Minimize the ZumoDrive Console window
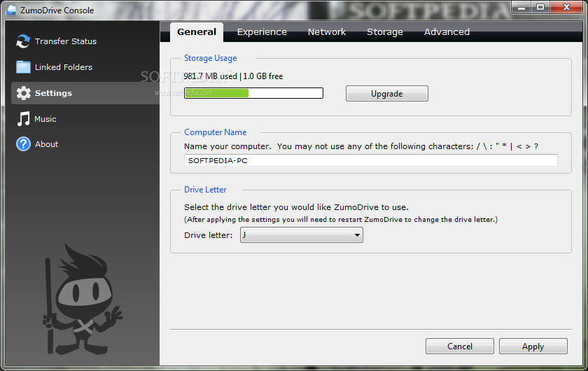The width and height of the screenshot is (588, 371). click(x=521, y=7)
